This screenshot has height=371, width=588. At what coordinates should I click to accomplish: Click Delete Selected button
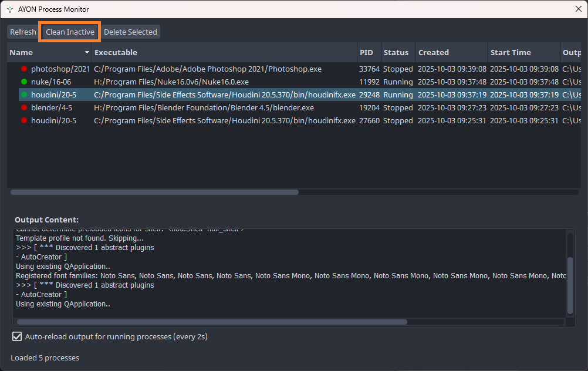[x=130, y=32]
